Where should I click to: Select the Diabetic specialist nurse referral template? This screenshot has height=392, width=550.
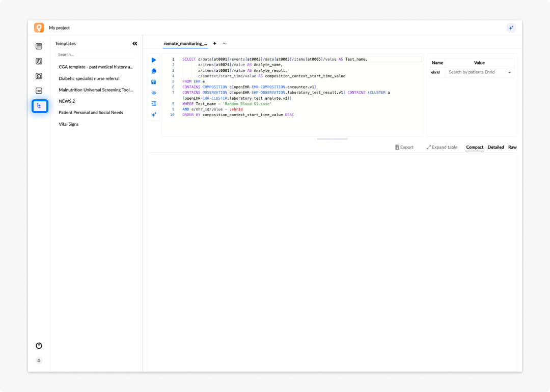click(89, 78)
